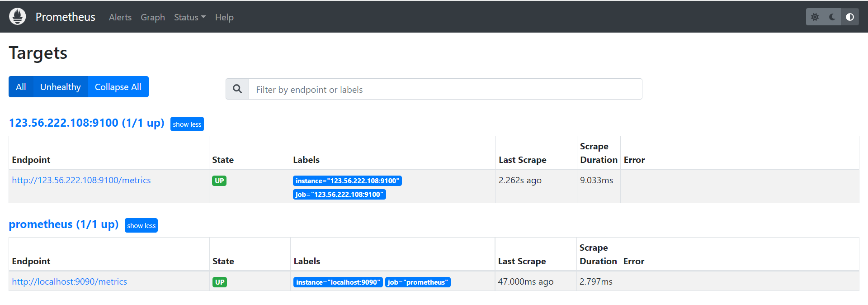This screenshot has width=868, height=305.
Task: Open the Status dropdown menu
Action: click(x=189, y=17)
